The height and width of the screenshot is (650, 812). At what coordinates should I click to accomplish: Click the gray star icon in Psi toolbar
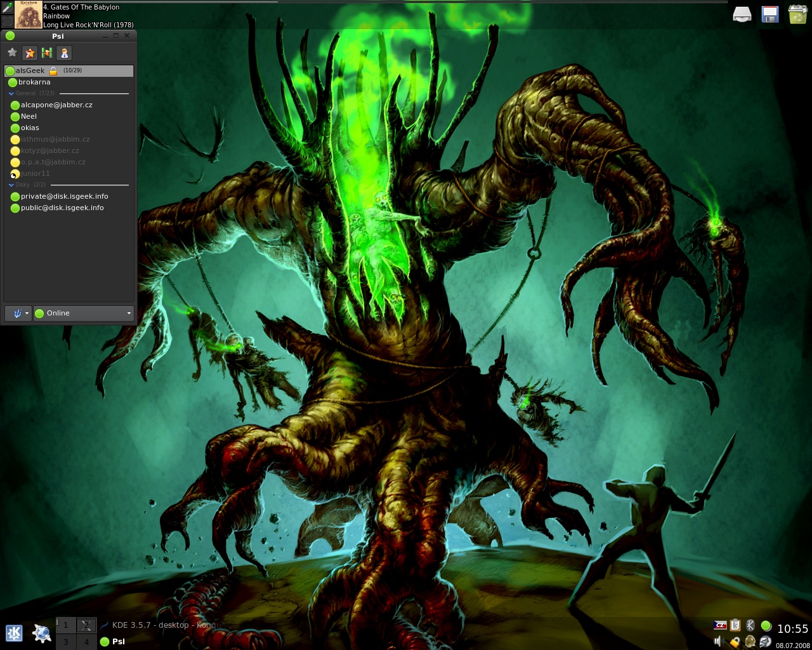tap(12, 53)
